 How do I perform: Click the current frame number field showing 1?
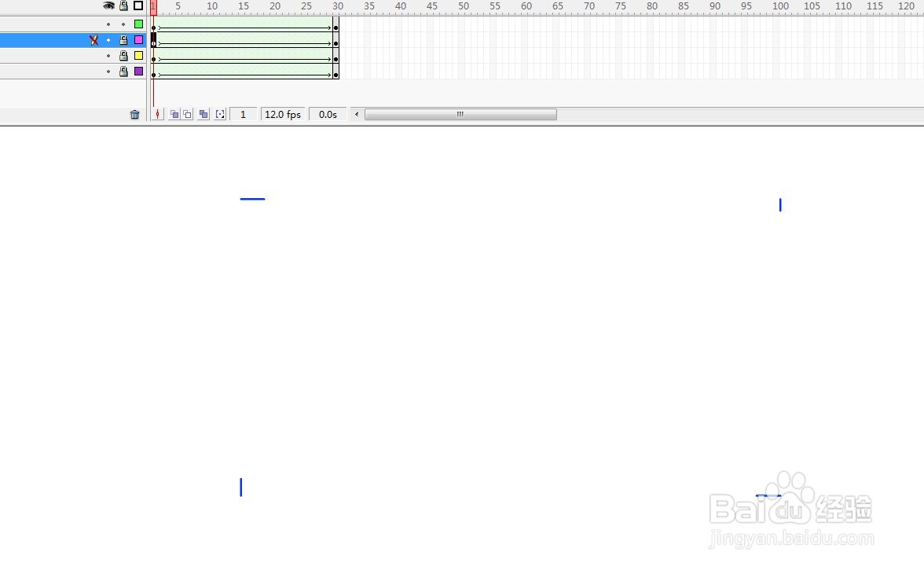[243, 114]
